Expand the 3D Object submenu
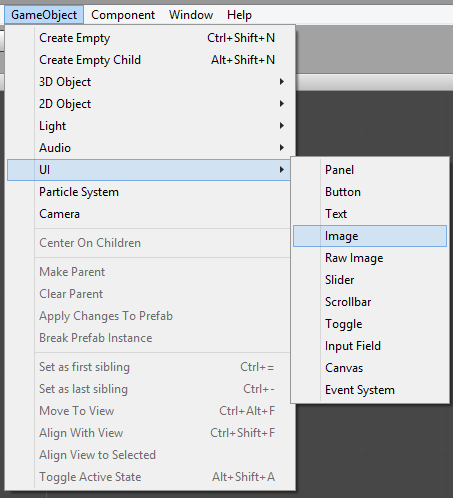This screenshot has height=498, width=453. 149,82
